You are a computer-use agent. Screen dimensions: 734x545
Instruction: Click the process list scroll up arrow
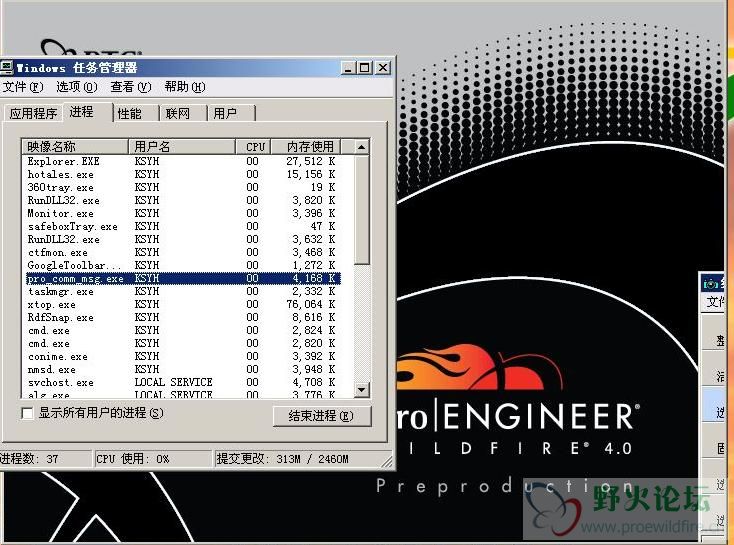tap(361, 147)
